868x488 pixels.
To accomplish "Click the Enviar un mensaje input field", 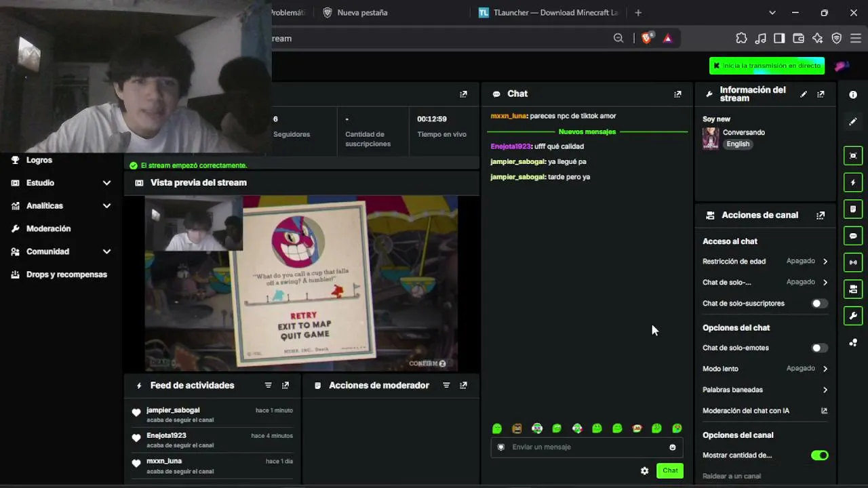I will pyautogui.click(x=587, y=447).
